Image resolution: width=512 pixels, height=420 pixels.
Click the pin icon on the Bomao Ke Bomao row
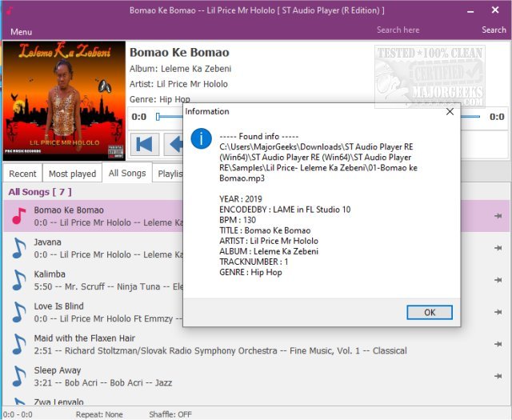[498, 216]
